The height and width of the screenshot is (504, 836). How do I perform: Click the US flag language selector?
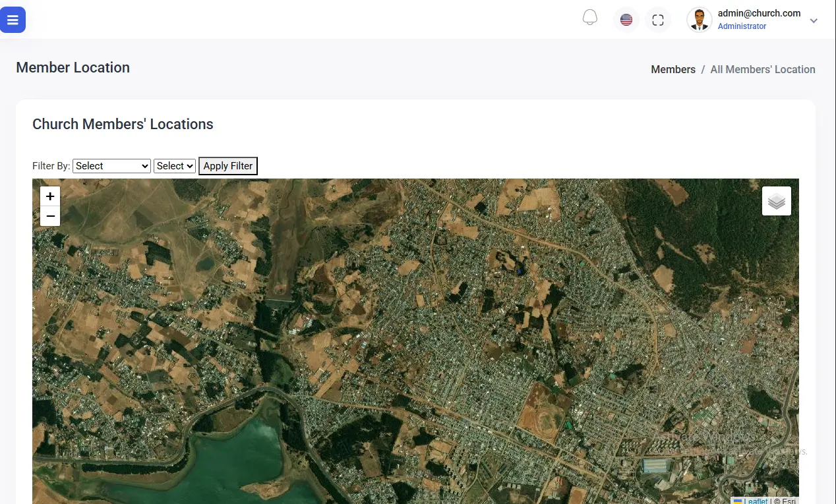tap(626, 20)
